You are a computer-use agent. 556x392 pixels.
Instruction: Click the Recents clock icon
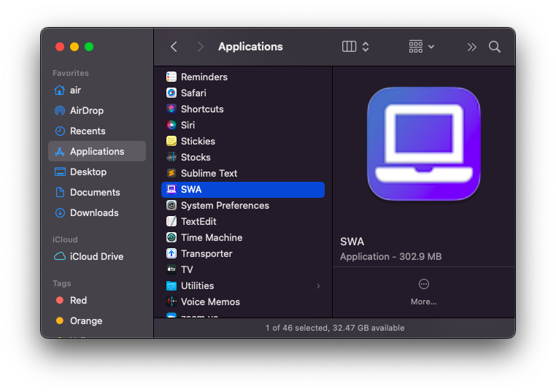[60, 131]
